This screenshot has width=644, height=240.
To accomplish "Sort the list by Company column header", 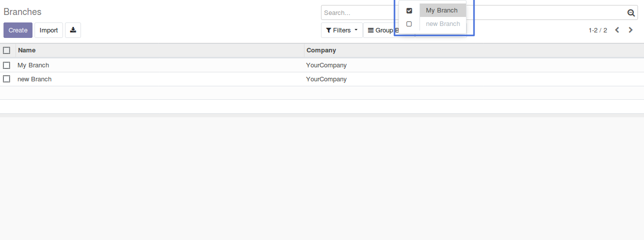I will (x=321, y=50).
